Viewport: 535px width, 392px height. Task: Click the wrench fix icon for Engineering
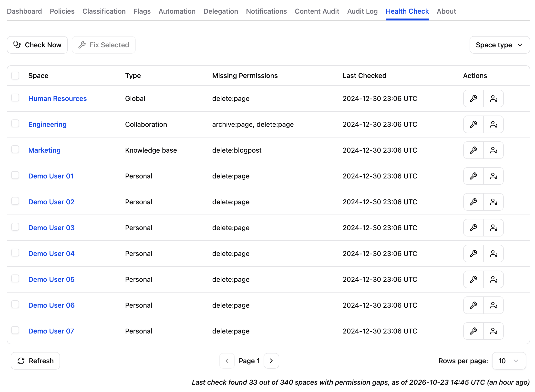tap(473, 124)
